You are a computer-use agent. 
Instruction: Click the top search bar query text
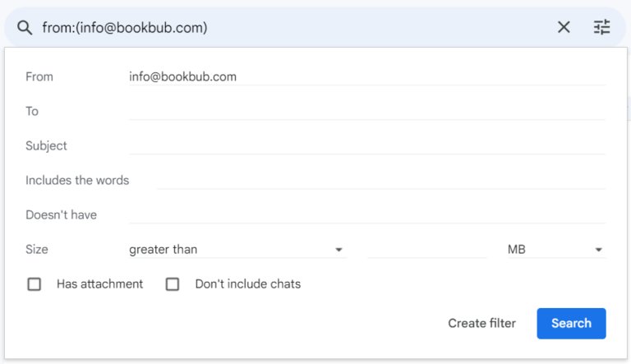(x=125, y=28)
